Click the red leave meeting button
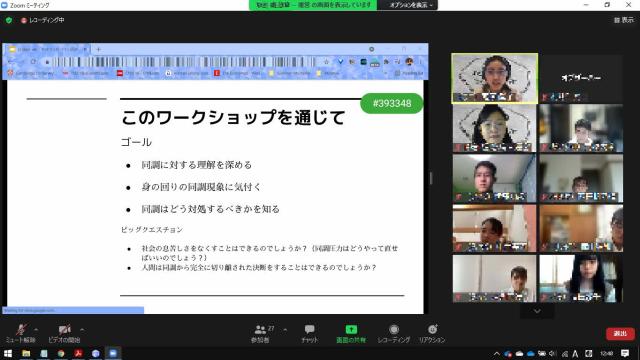This screenshot has height=360, width=640. [620, 333]
